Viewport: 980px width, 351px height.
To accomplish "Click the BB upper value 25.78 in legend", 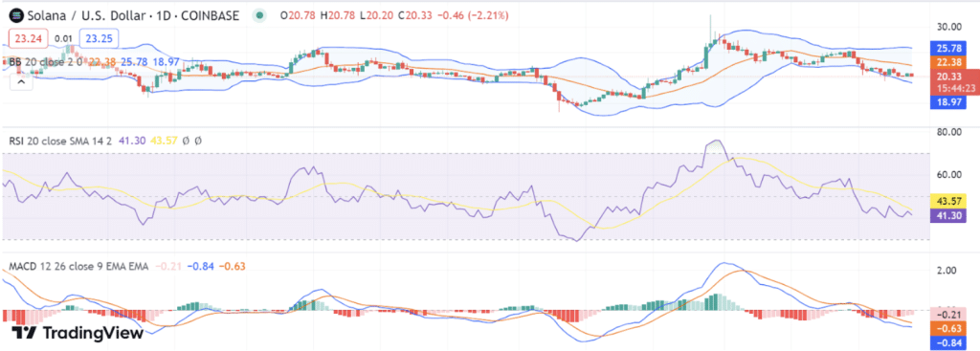I will point(134,61).
